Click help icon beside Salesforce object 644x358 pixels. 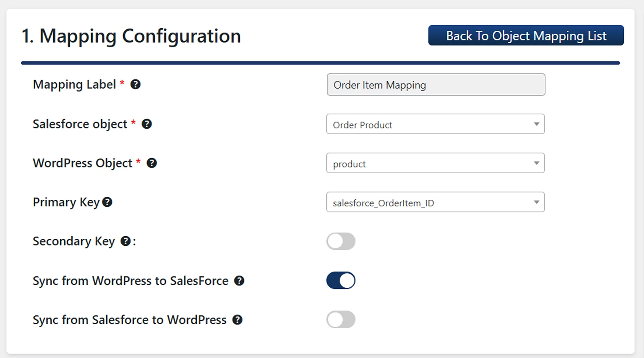click(147, 124)
